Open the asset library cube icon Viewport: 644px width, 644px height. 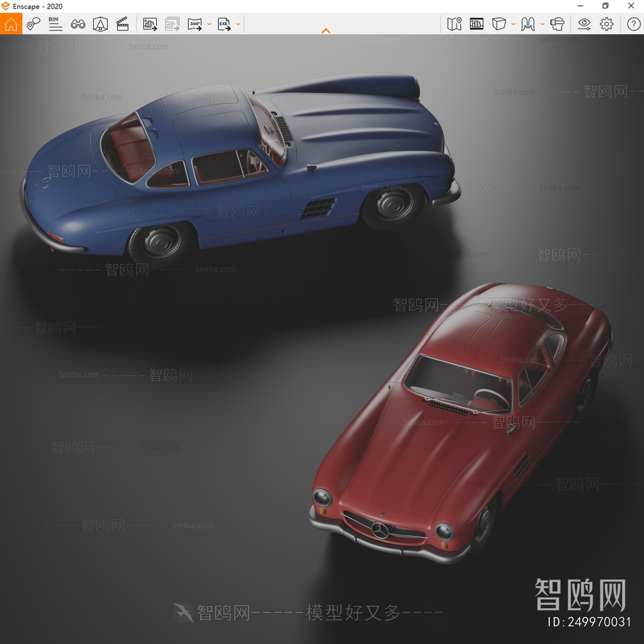pyautogui.click(x=100, y=24)
